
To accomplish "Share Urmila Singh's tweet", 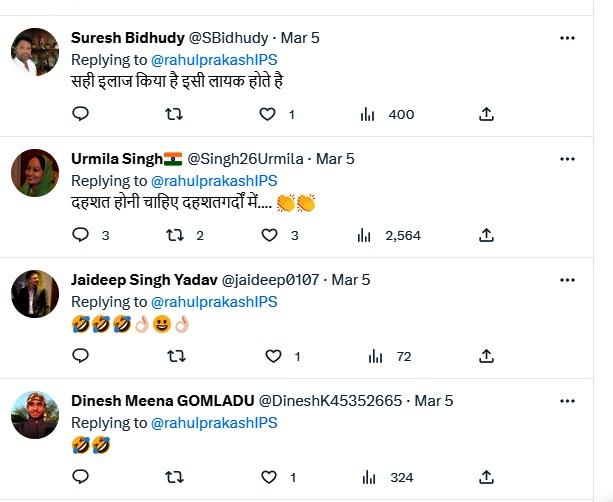I will pos(486,235).
